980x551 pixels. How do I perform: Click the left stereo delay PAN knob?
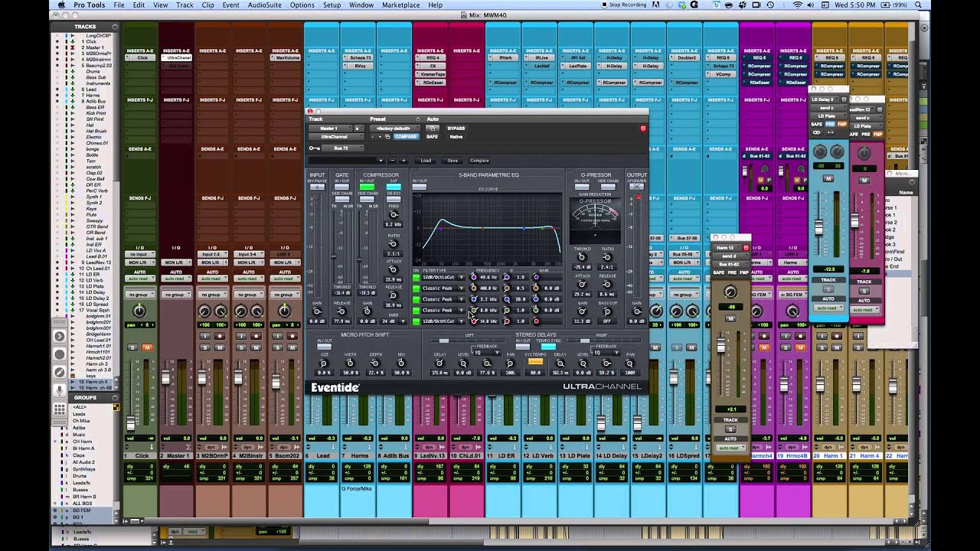pos(511,364)
